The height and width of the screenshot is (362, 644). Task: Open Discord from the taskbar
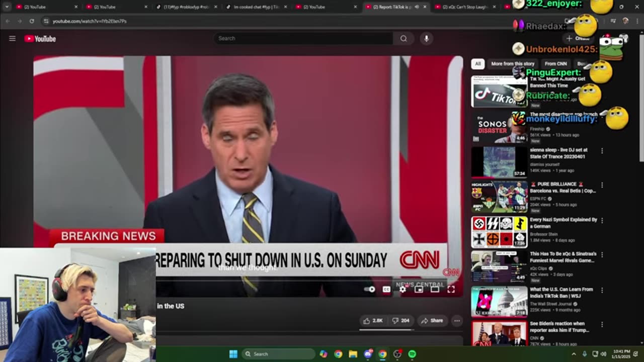click(368, 354)
